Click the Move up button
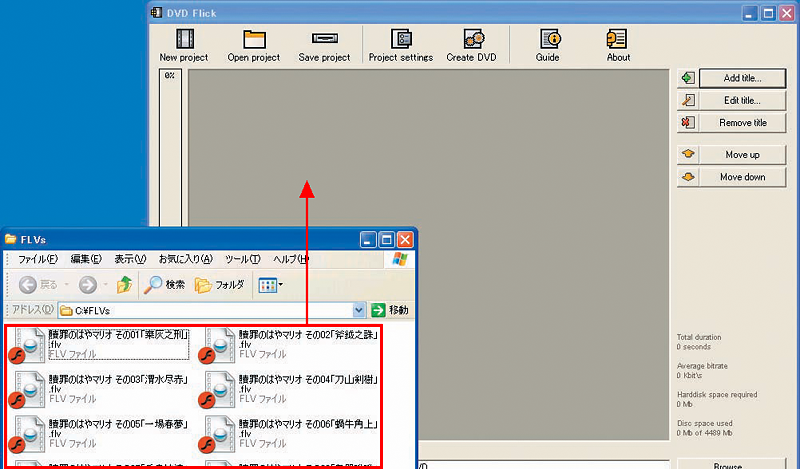Image resolution: width=800 pixels, height=469 pixels. point(742,155)
